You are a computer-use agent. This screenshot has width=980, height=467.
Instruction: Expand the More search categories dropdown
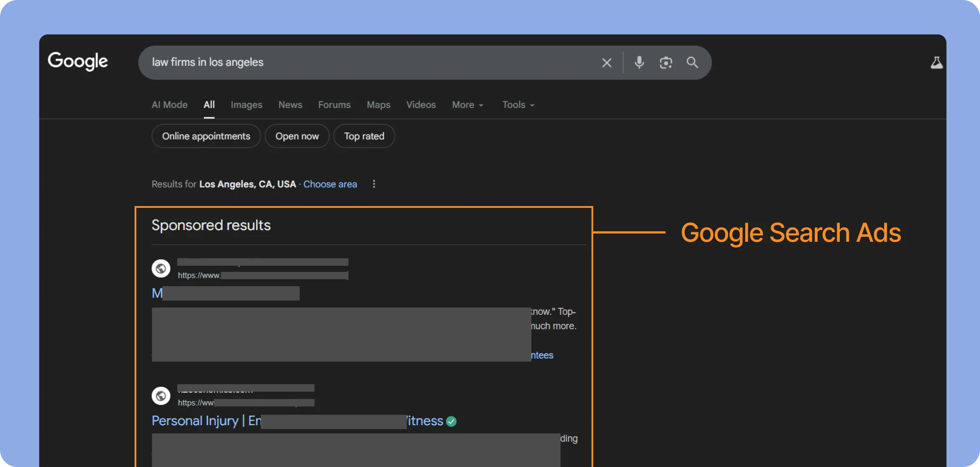[x=467, y=105]
